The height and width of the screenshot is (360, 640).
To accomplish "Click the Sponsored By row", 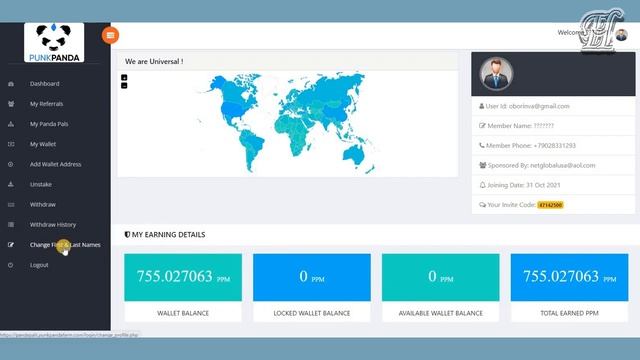I will (x=553, y=165).
